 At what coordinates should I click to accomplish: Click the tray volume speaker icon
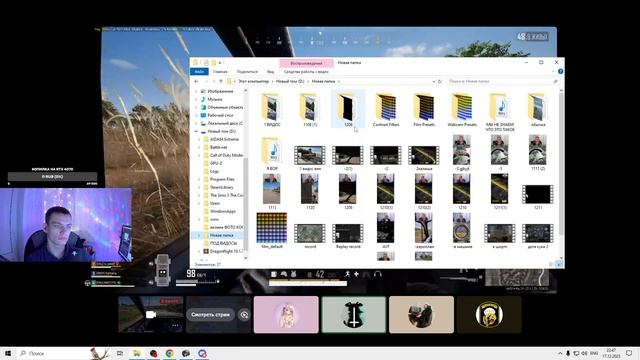pyautogui.click(x=584, y=353)
